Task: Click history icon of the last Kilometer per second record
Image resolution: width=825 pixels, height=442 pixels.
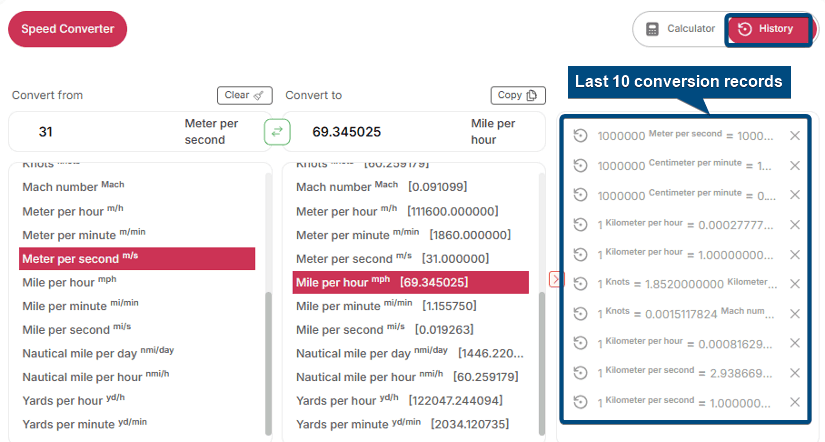Action: pos(580,401)
